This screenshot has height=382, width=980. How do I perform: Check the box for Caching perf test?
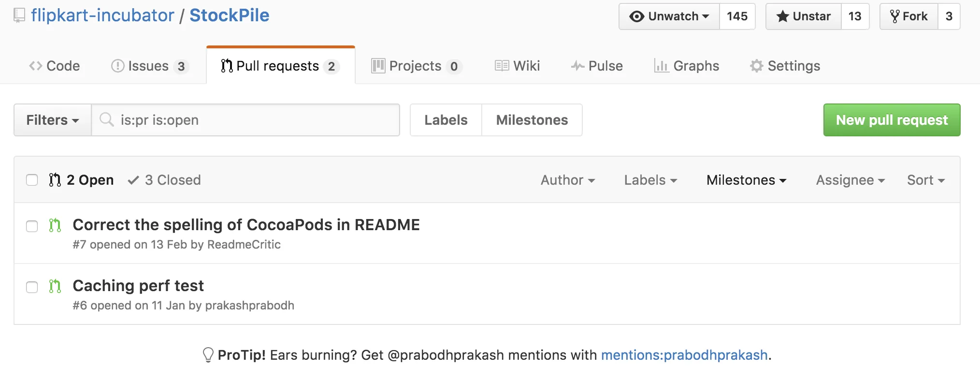[x=32, y=287]
